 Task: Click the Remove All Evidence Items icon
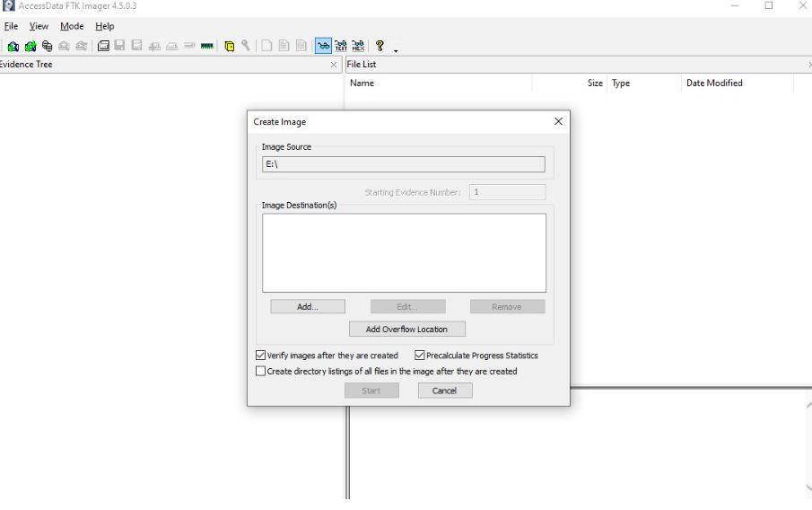(82, 46)
